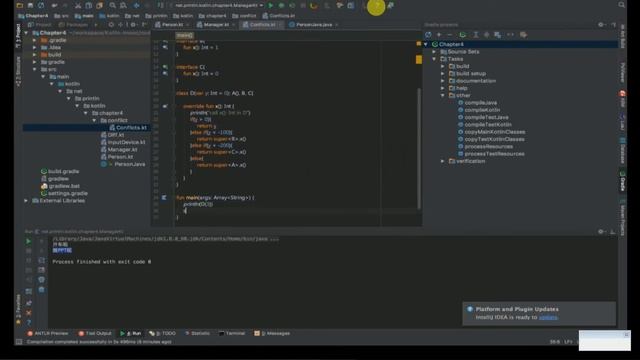Expand the .gradle folder in project tree
Screen dimensions: 640x360
tap(35, 40)
